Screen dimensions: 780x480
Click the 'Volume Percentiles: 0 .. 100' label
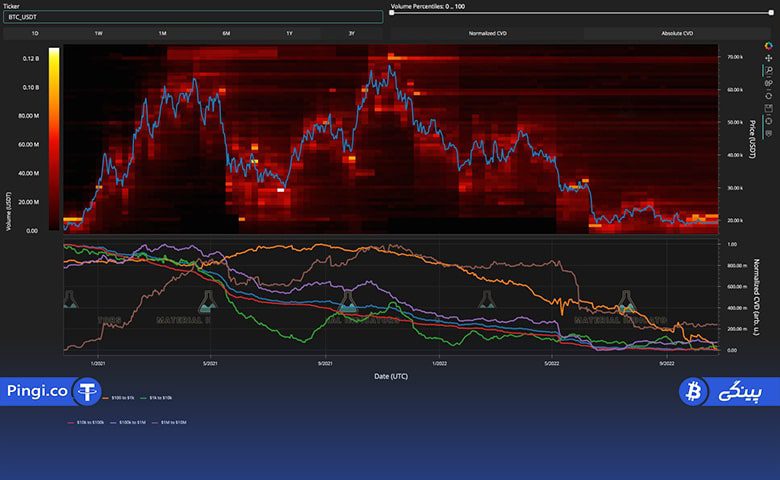point(428,6)
